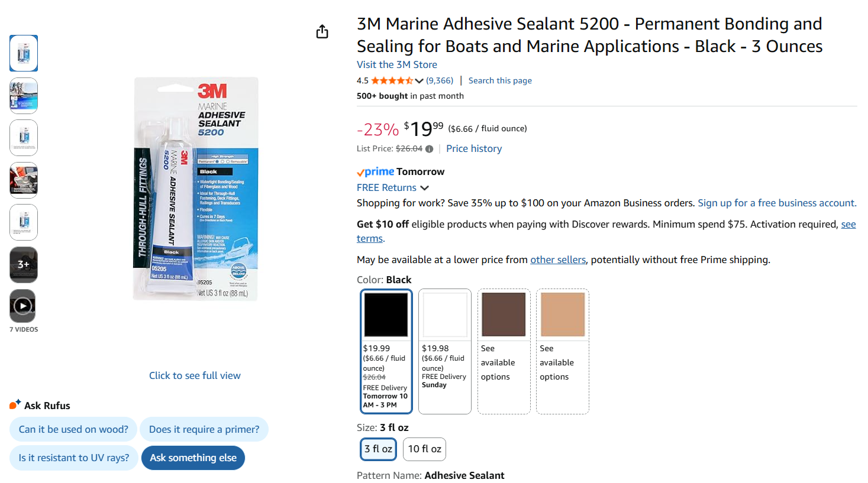Click the "Ask something else" button
This screenshot has width=868, height=483.
(x=193, y=458)
